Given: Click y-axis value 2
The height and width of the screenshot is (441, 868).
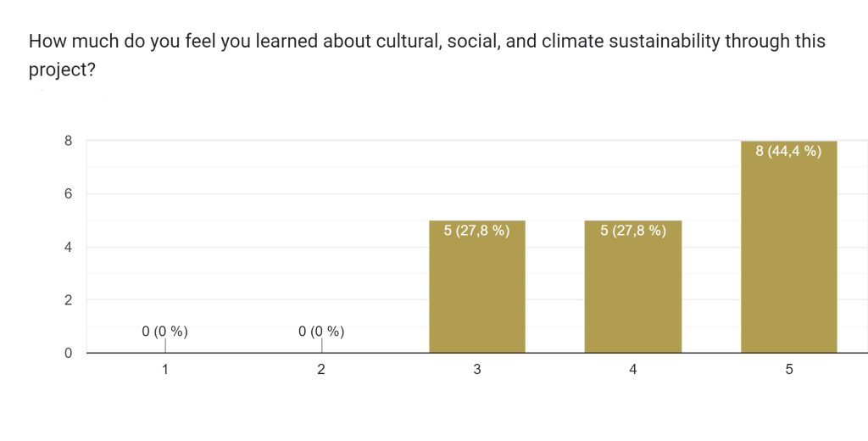Looking at the screenshot, I should 68,300.
